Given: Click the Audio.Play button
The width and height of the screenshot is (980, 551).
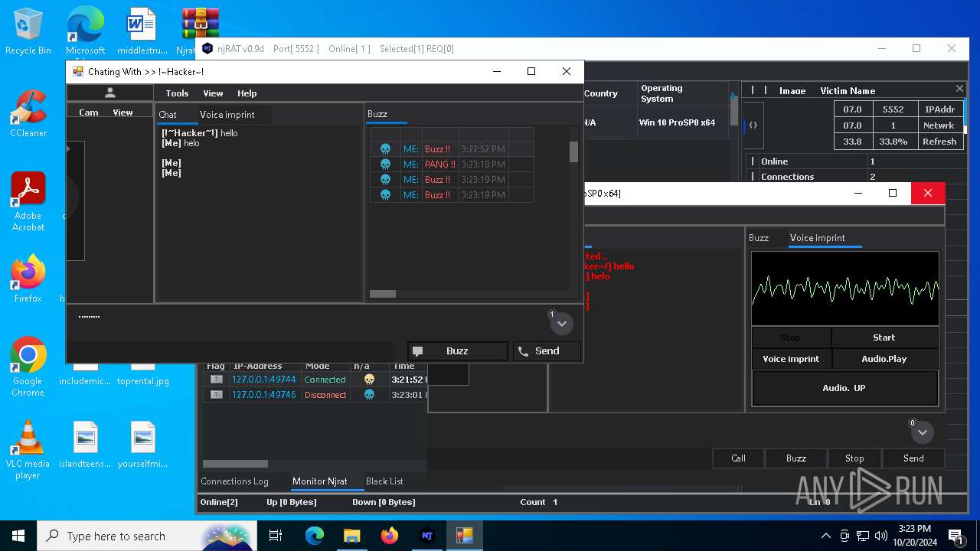Looking at the screenshot, I should tap(884, 359).
